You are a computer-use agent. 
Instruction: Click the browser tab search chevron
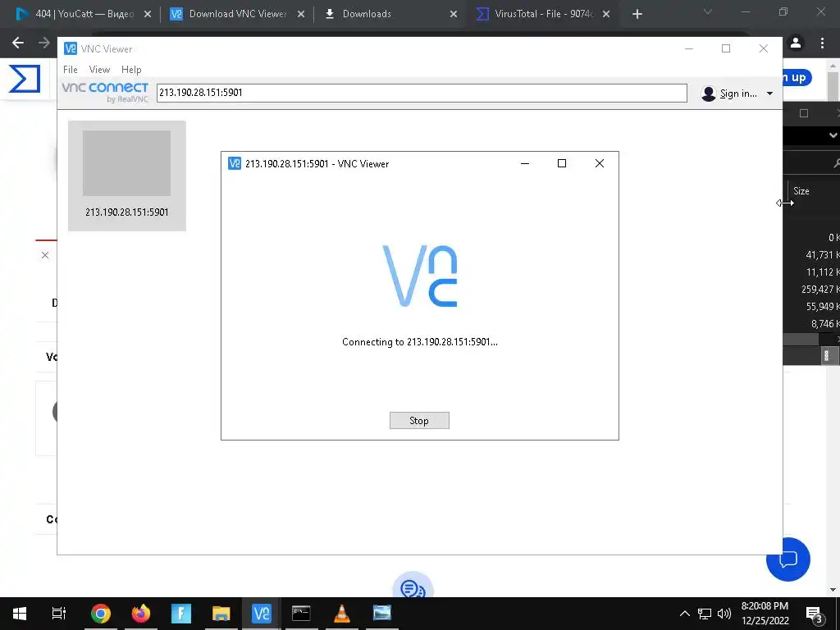[708, 11]
